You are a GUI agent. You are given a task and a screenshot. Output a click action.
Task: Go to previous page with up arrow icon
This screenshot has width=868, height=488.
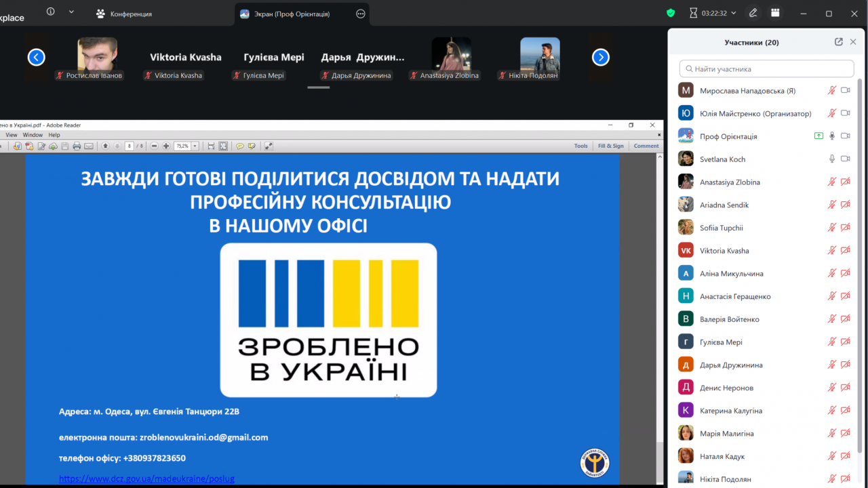105,146
